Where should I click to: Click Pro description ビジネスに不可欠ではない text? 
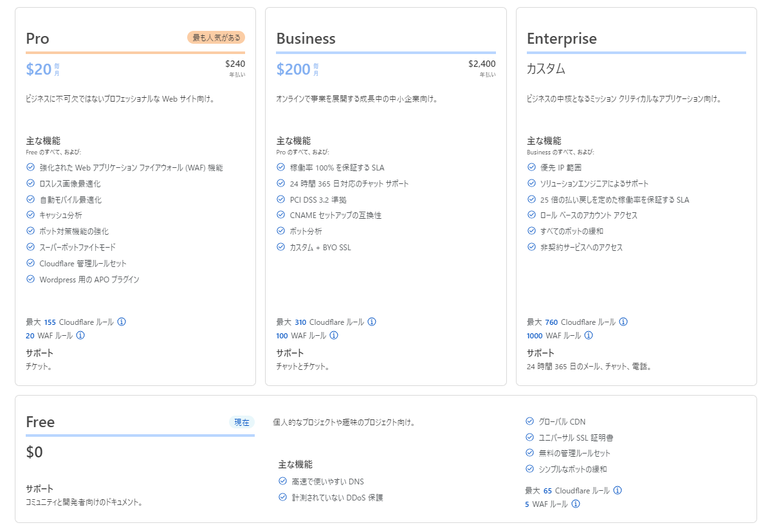(x=120, y=99)
